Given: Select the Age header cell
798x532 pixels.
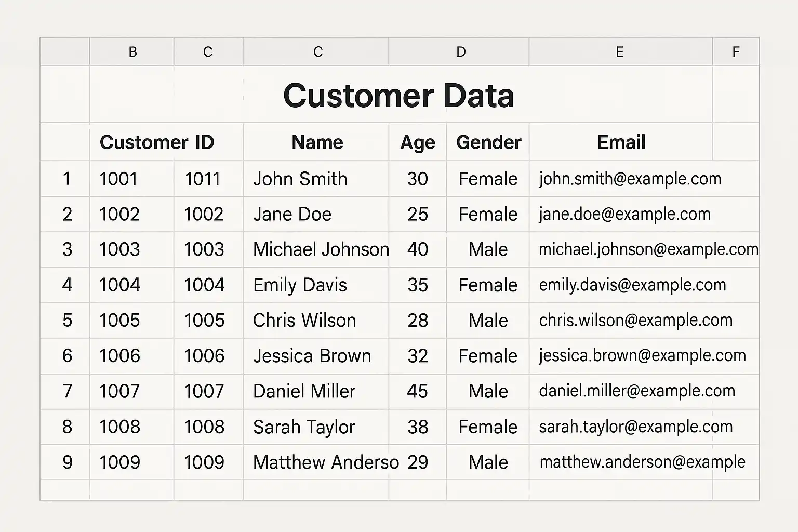Looking at the screenshot, I should click(x=418, y=142).
